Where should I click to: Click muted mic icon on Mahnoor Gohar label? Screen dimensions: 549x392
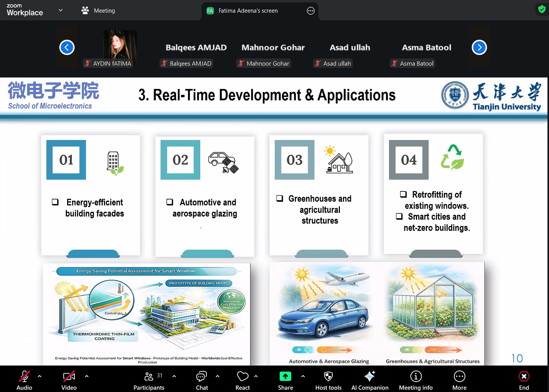241,64
